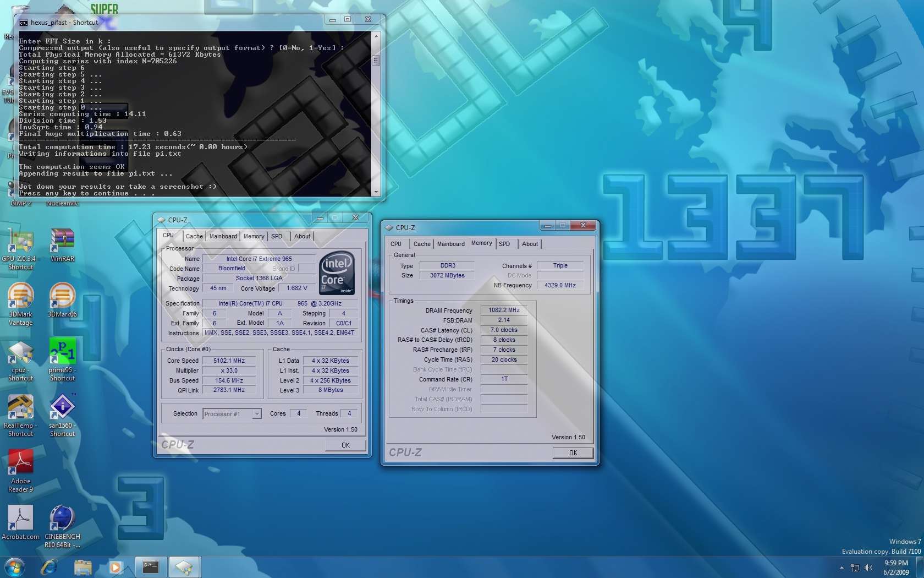Open the volume speaker tray icon
Viewport: 924px width, 578px height.
pyautogui.click(x=868, y=568)
